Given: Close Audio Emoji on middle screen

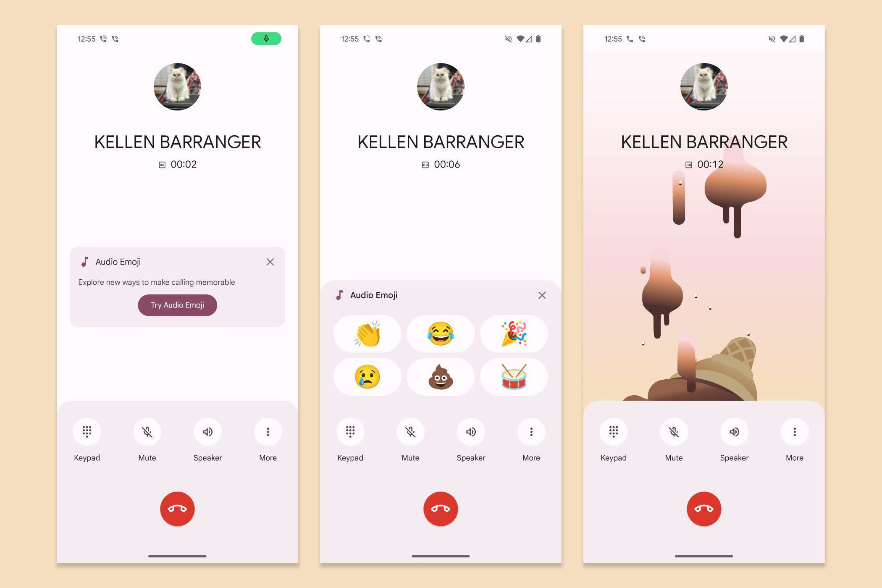Looking at the screenshot, I should (x=542, y=294).
